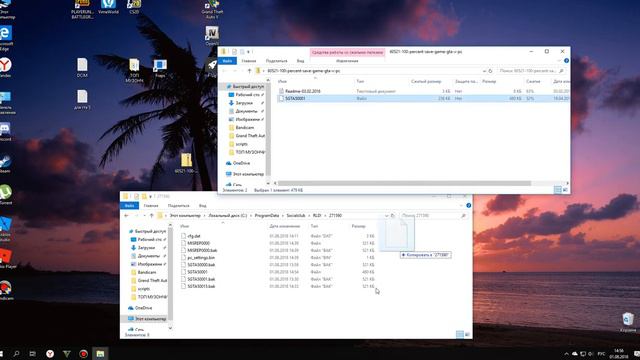Open help in the 271590 window ribbon
640x360 pixels.
click(x=469, y=205)
